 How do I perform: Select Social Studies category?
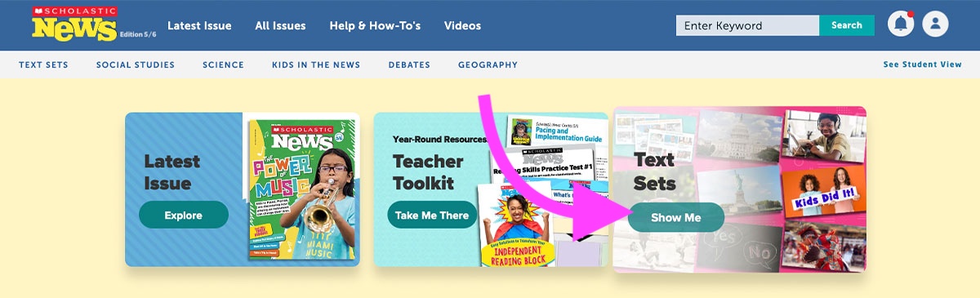136,64
